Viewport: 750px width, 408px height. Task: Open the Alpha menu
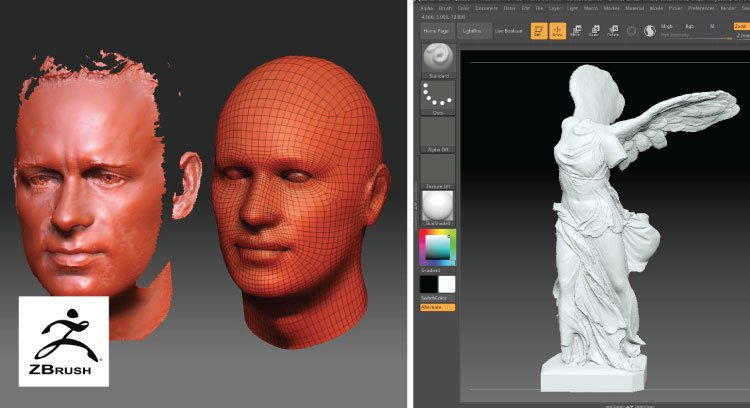pyautogui.click(x=426, y=8)
